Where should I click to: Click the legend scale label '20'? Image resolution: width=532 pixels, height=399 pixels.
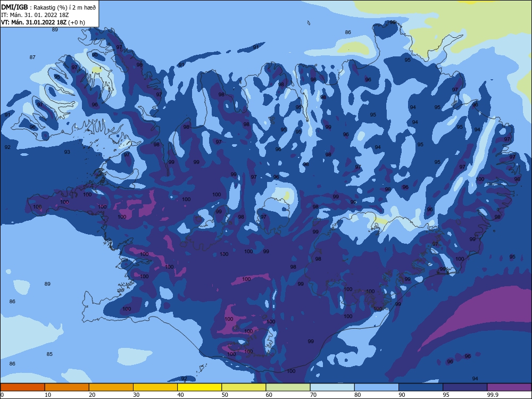click(92, 395)
